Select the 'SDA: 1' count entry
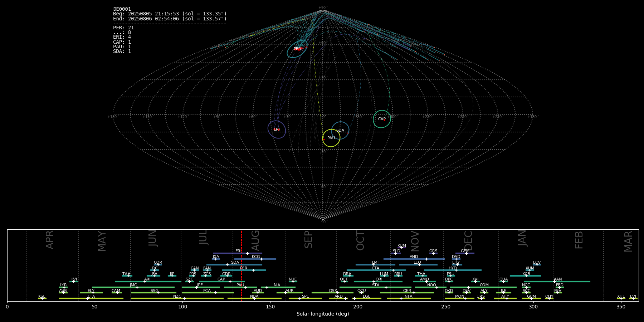 pos(122,51)
